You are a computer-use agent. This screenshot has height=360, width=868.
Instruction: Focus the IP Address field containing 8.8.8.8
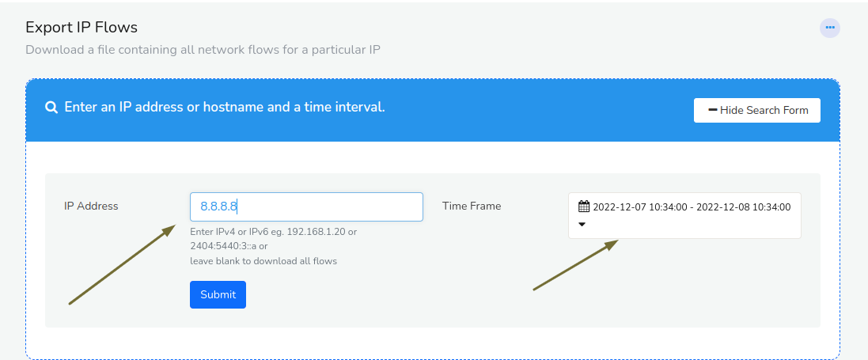point(307,207)
